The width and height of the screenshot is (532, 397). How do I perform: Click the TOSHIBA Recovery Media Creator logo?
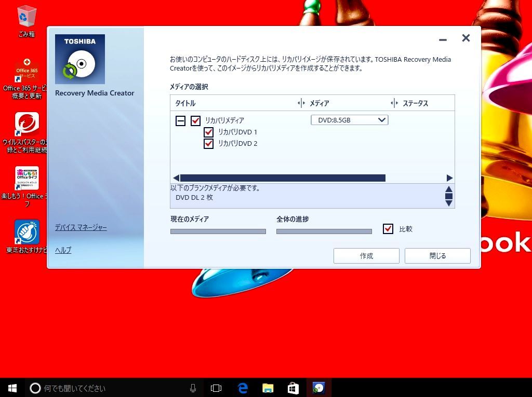[x=79, y=59]
